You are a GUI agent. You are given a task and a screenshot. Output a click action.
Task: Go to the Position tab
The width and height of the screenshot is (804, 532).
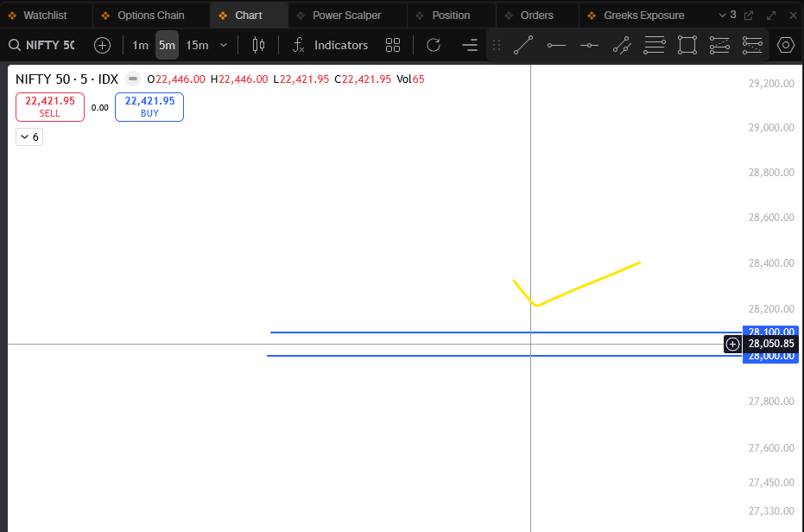pyautogui.click(x=451, y=16)
